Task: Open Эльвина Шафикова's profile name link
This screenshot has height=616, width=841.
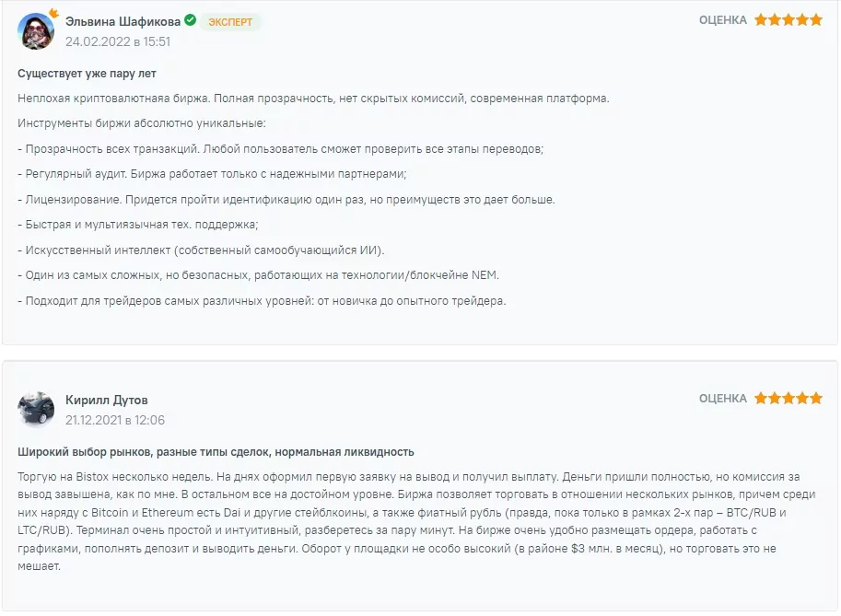Action: (123, 21)
